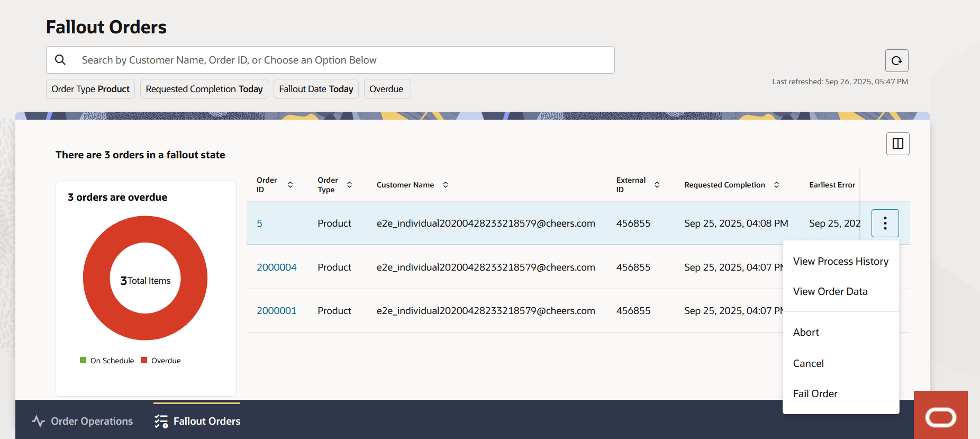Toggle the Requested Completion Today filter
Screen dimensions: 980x439
(204, 89)
